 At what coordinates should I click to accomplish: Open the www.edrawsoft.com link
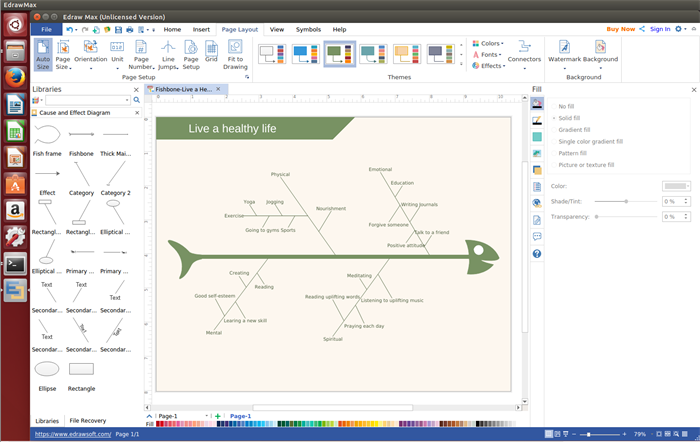(x=72, y=435)
